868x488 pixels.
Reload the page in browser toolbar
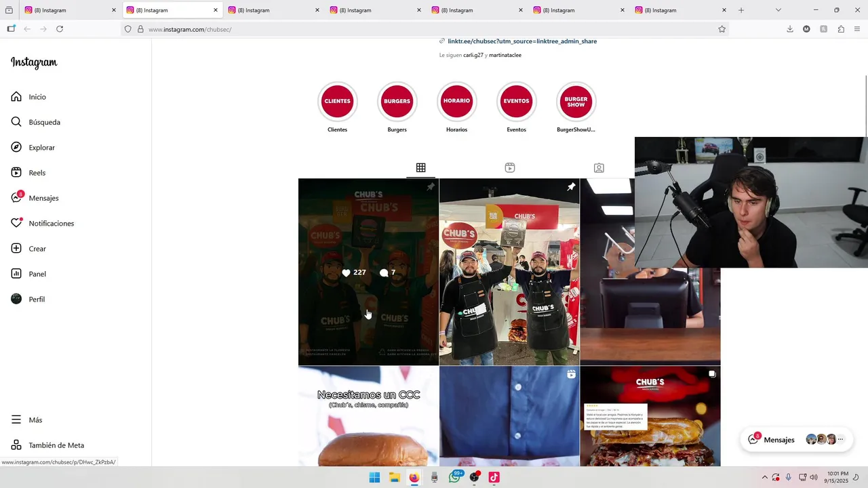[x=60, y=29]
